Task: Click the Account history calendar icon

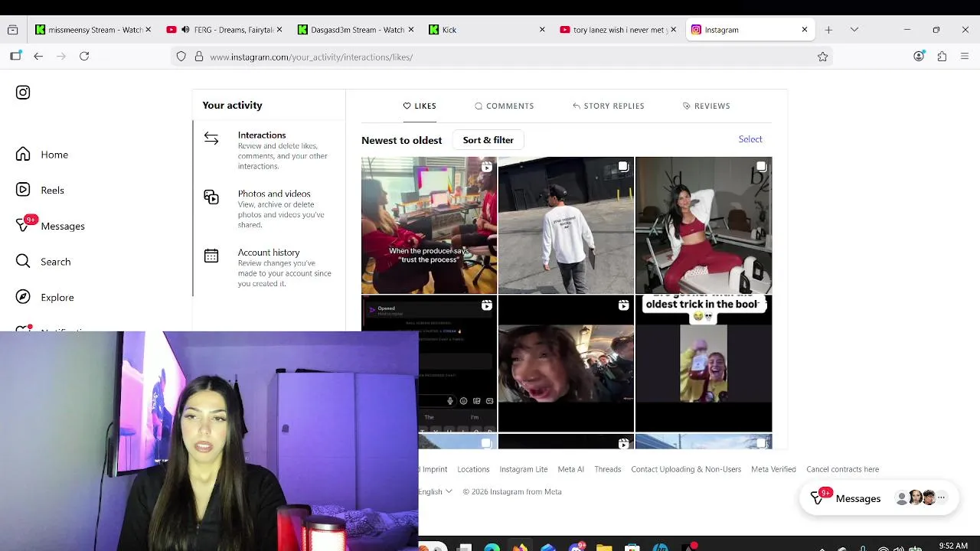Action: coord(211,256)
